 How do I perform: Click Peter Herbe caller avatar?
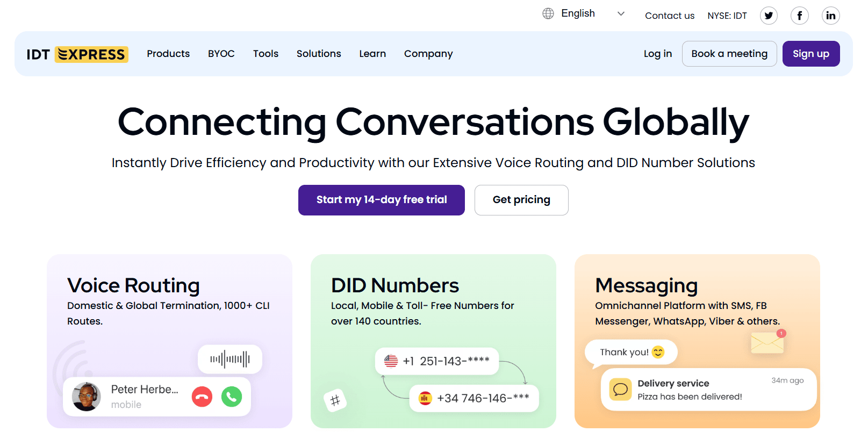click(x=87, y=397)
